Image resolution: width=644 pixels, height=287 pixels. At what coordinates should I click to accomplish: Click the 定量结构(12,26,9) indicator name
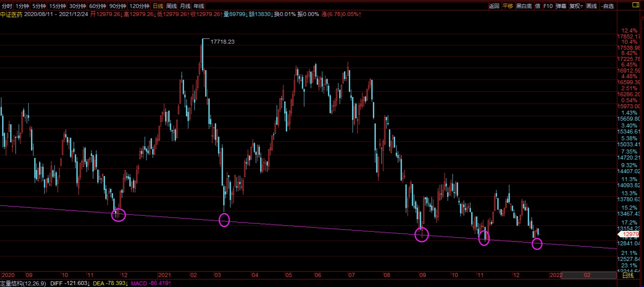tap(24, 283)
